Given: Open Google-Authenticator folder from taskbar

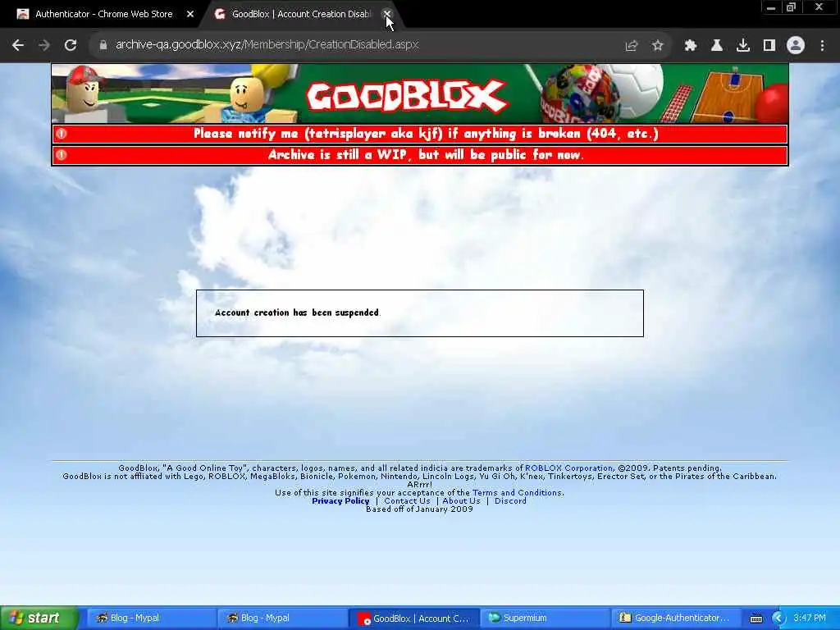Looking at the screenshot, I should click(x=676, y=619).
